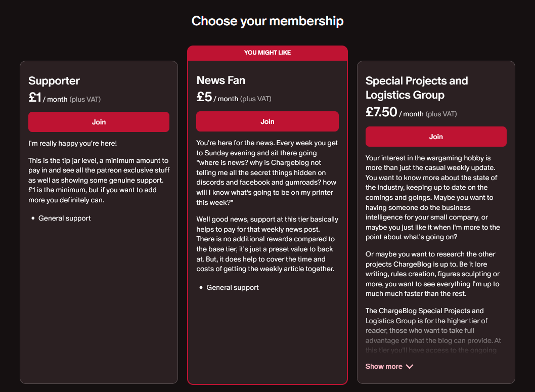Join the £5 News Fan tier
Screen dimensions: 535x392
(x=267, y=121)
